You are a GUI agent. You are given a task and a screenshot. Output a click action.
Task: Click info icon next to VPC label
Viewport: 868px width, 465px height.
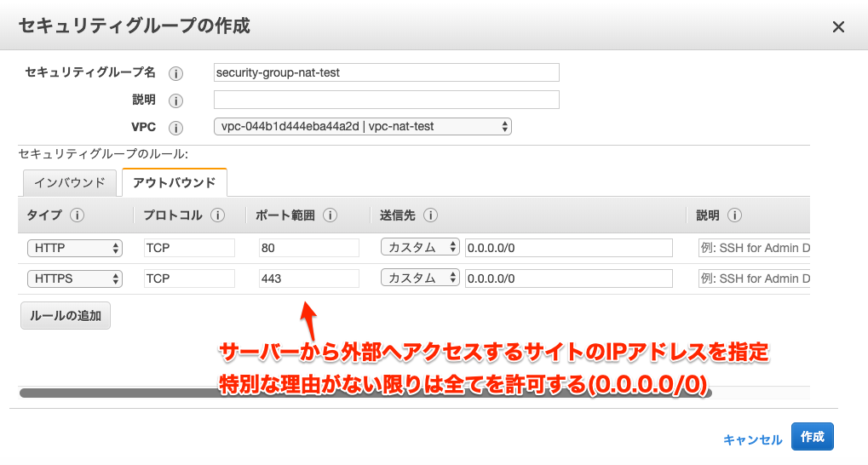point(175,128)
